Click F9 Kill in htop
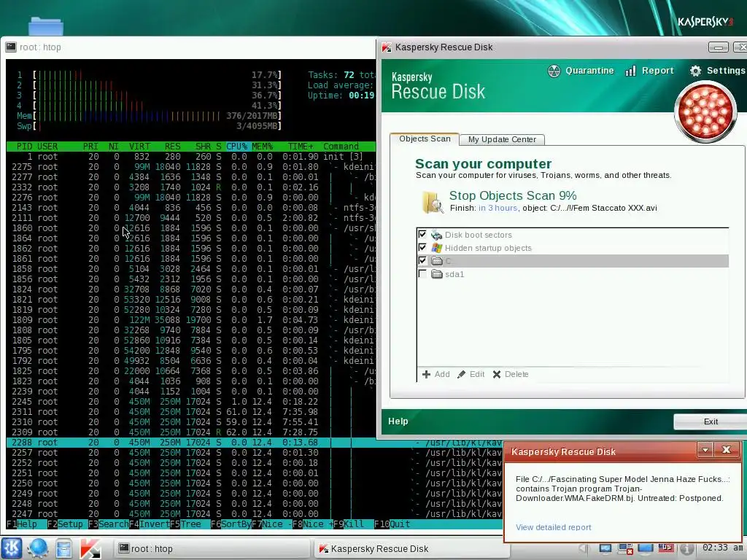 pos(349,524)
